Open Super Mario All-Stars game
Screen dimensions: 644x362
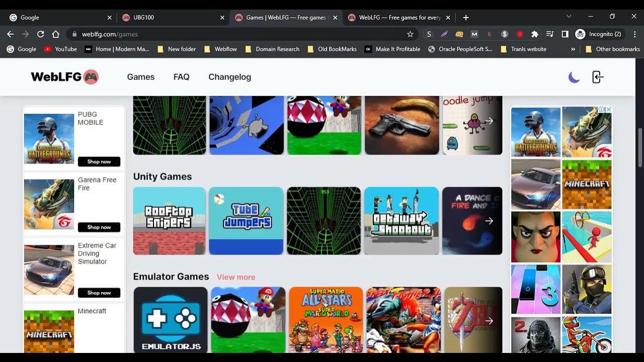(326, 320)
